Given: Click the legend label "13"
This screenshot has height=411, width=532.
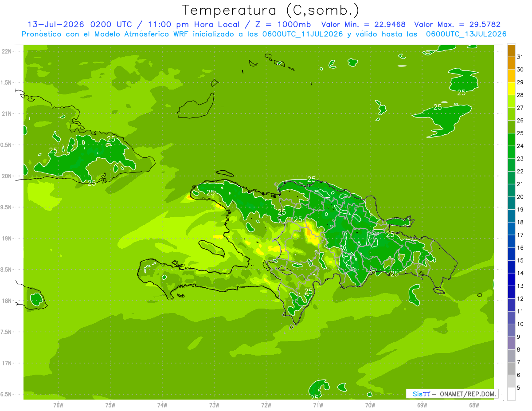Looking at the screenshot, I should tap(520, 286).
